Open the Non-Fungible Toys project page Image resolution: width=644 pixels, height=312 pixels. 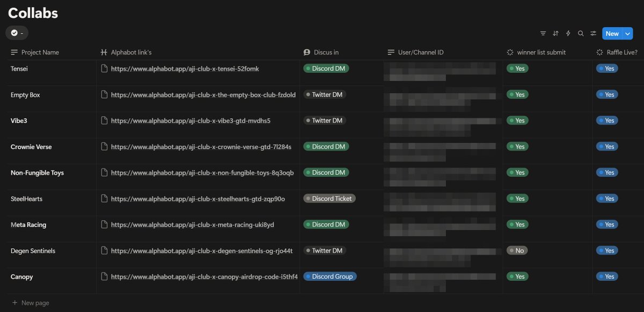pos(37,173)
